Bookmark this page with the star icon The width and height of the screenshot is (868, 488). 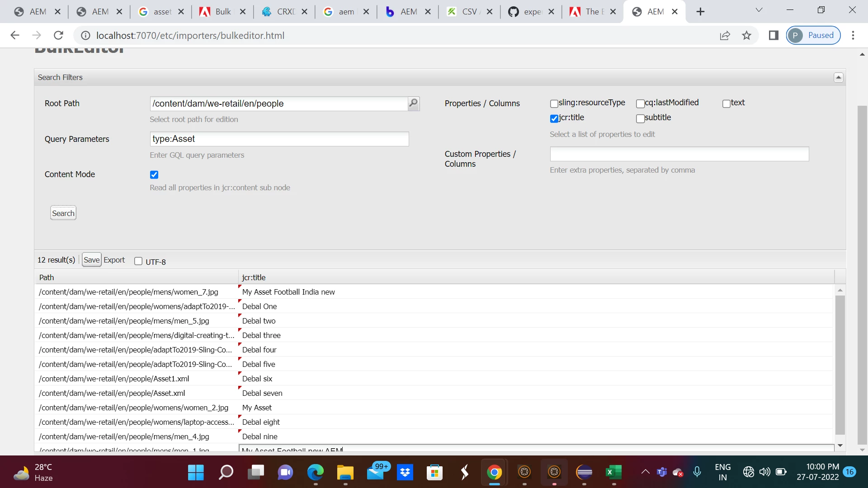746,35
